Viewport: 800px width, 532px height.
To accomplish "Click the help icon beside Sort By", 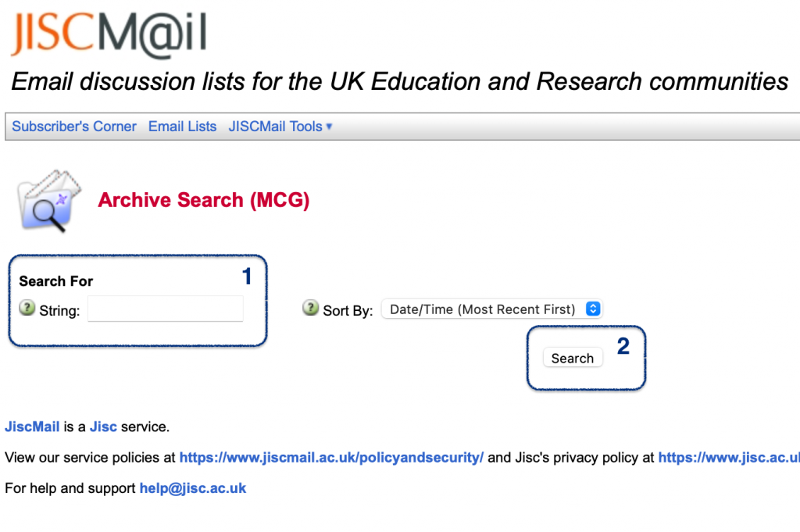I will pyautogui.click(x=310, y=308).
